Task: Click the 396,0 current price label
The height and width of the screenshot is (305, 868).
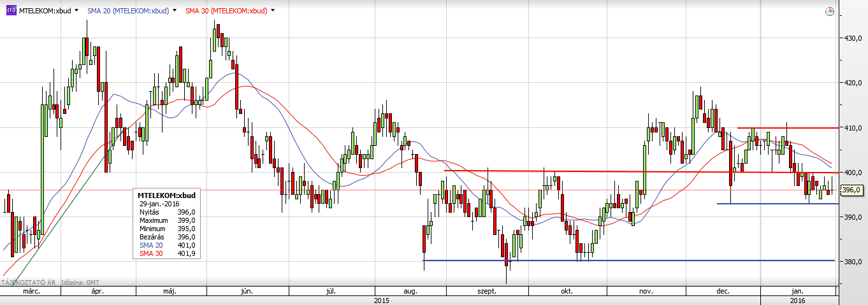Action: 851,190
